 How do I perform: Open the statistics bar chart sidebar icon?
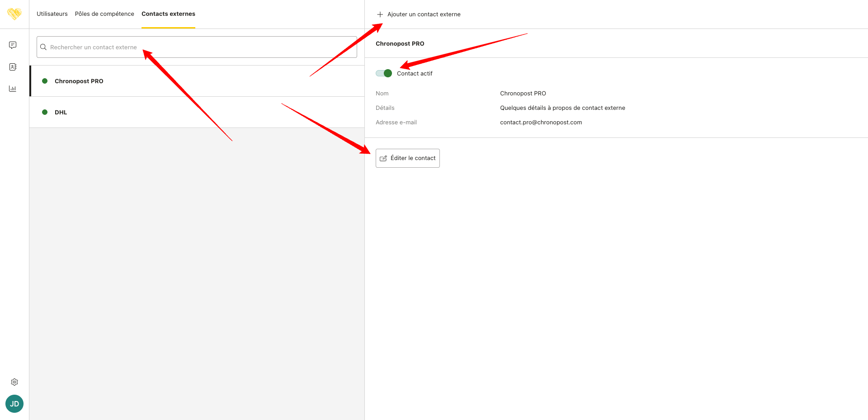coord(13,89)
